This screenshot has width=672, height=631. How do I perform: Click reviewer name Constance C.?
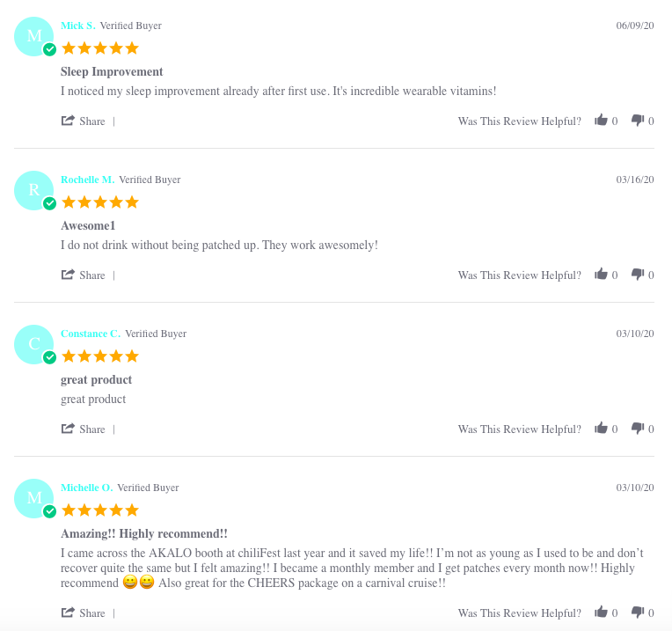[x=90, y=334]
